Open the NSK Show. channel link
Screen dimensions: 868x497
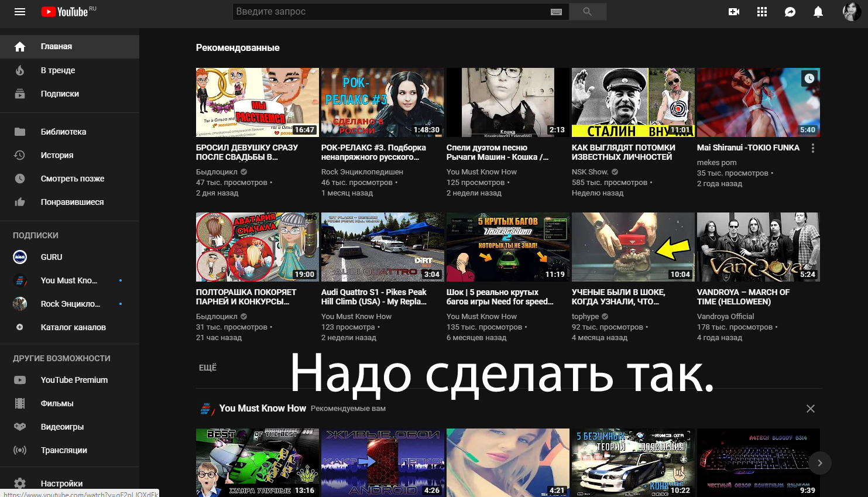[x=590, y=172]
